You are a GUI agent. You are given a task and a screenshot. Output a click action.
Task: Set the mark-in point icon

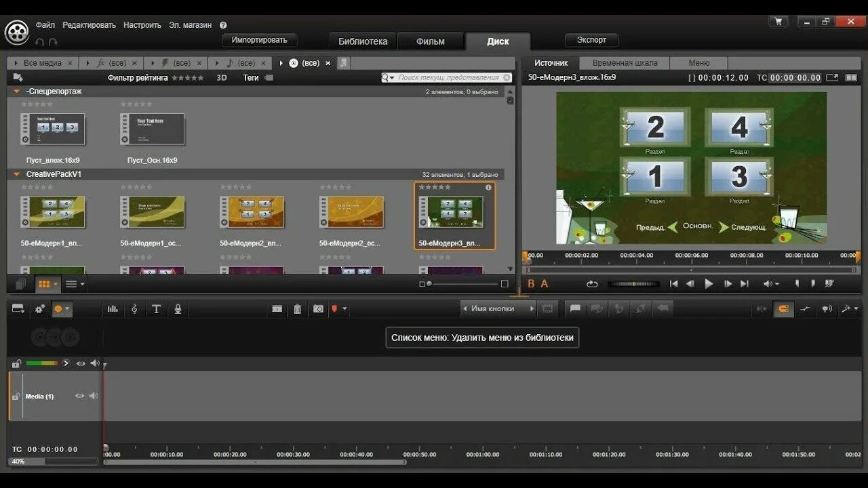pyautogui.click(x=797, y=284)
